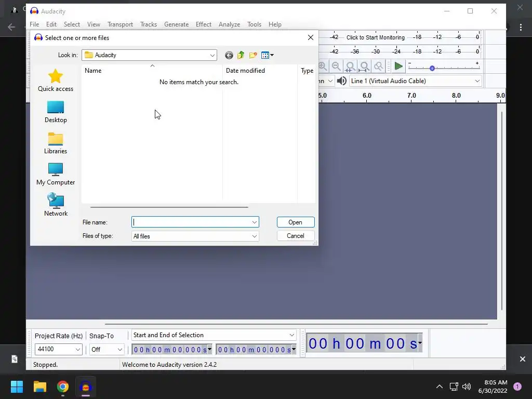Screen dimensions: 532x399
Task: Click the playback speaker icon
Action: (x=341, y=81)
